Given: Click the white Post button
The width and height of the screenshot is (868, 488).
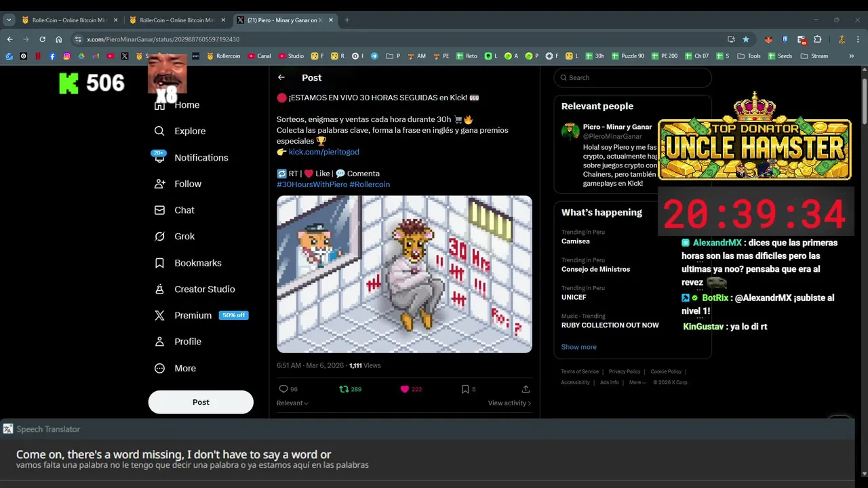Looking at the screenshot, I should pyautogui.click(x=201, y=402).
